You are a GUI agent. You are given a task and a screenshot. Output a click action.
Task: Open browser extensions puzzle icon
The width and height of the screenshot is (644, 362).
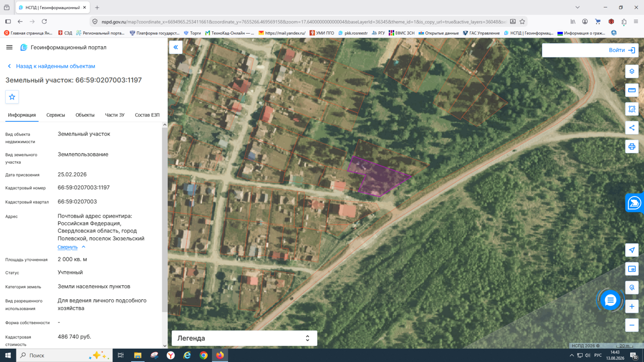tap(624, 21)
